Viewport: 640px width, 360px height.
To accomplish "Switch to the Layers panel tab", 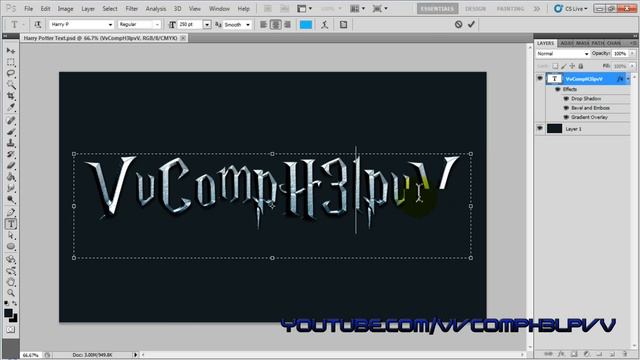I will pyautogui.click(x=545, y=43).
